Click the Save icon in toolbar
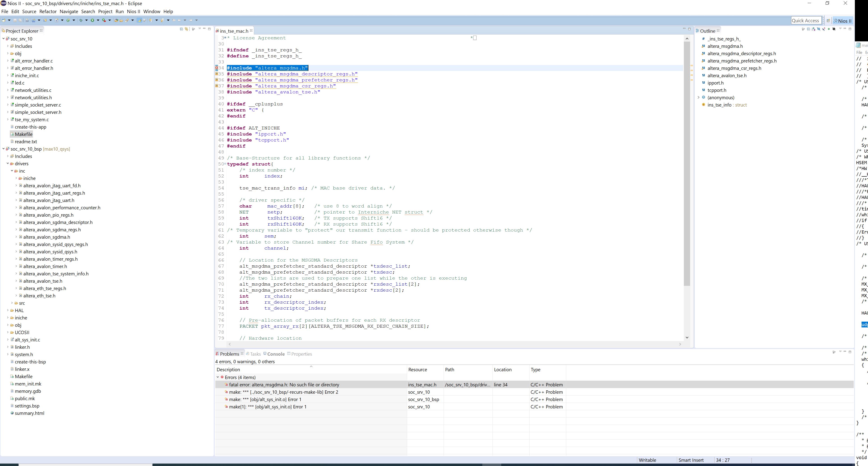This screenshot has width=868, height=466. (15, 20)
